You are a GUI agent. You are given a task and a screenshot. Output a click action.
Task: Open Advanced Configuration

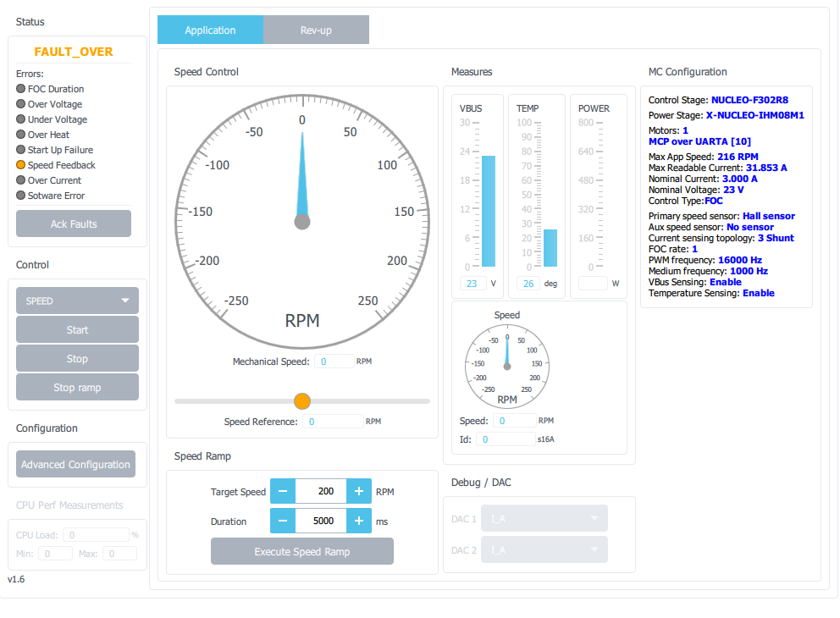[75, 464]
